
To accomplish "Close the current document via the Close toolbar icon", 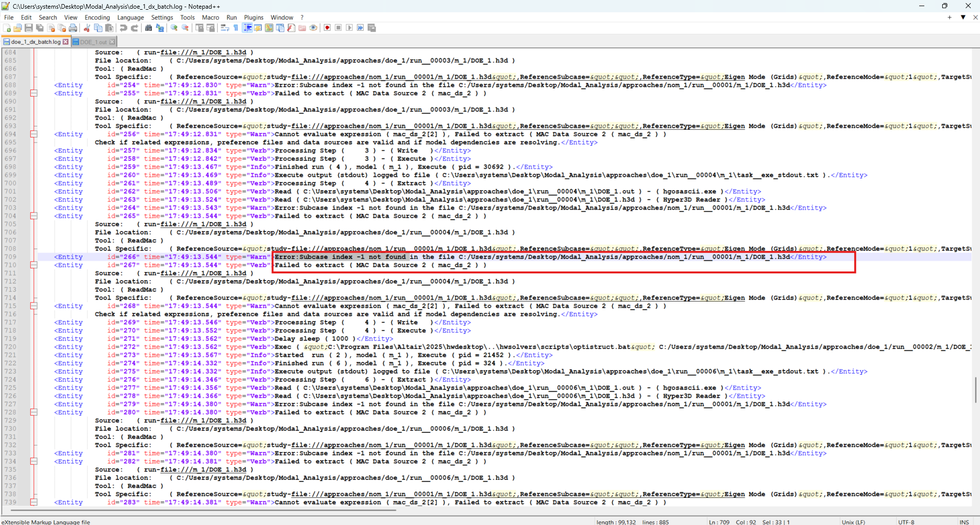I will click(x=51, y=28).
